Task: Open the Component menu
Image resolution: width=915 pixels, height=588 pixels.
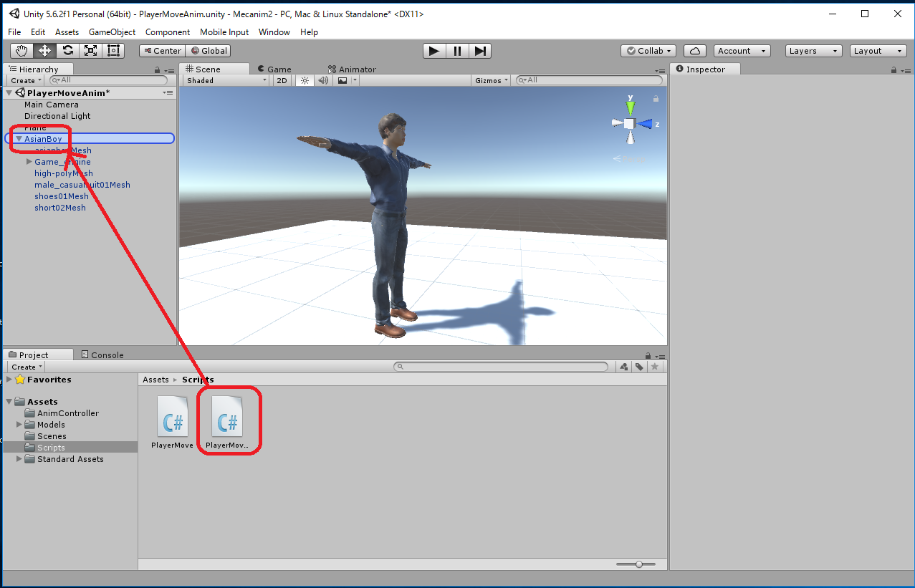Action: [167, 32]
